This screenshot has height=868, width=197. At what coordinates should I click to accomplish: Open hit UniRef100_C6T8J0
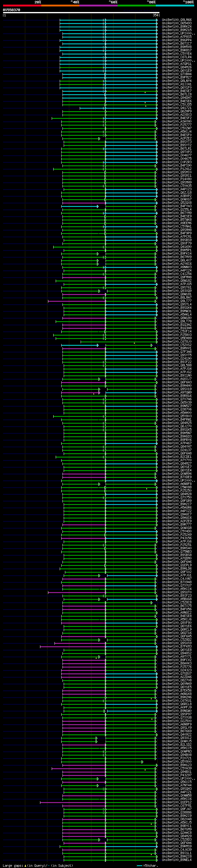(177, 342)
